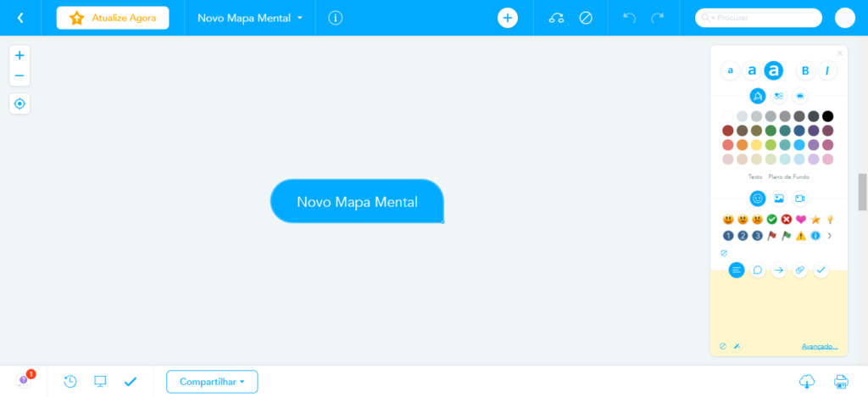Set large text size
Image resolution: width=868 pixels, height=397 pixels.
[x=774, y=71]
